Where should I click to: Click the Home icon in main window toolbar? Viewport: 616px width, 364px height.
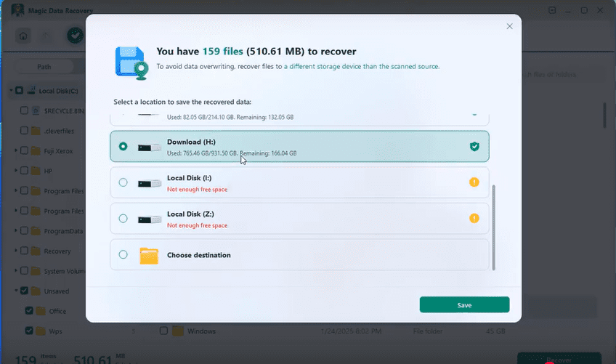pos(23,36)
